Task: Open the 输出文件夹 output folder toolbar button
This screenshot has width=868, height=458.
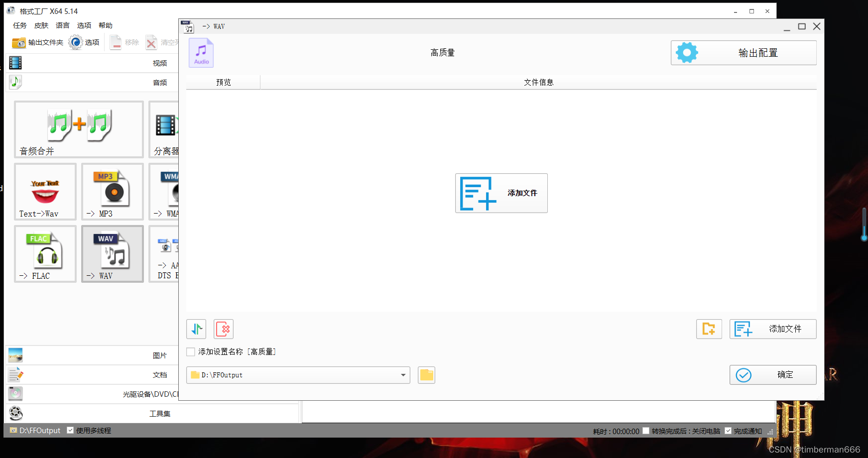Action: coord(38,43)
